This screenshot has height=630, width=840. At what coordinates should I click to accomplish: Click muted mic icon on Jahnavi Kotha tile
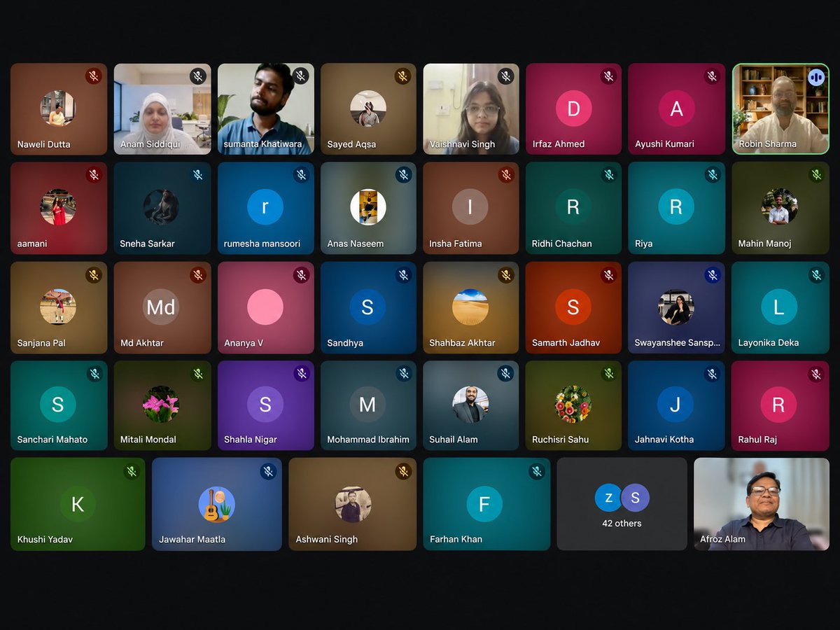[x=713, y=374]
